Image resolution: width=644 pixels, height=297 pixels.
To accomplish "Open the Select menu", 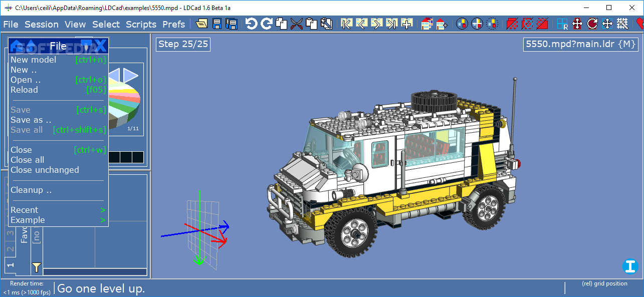I will point(106,24).
